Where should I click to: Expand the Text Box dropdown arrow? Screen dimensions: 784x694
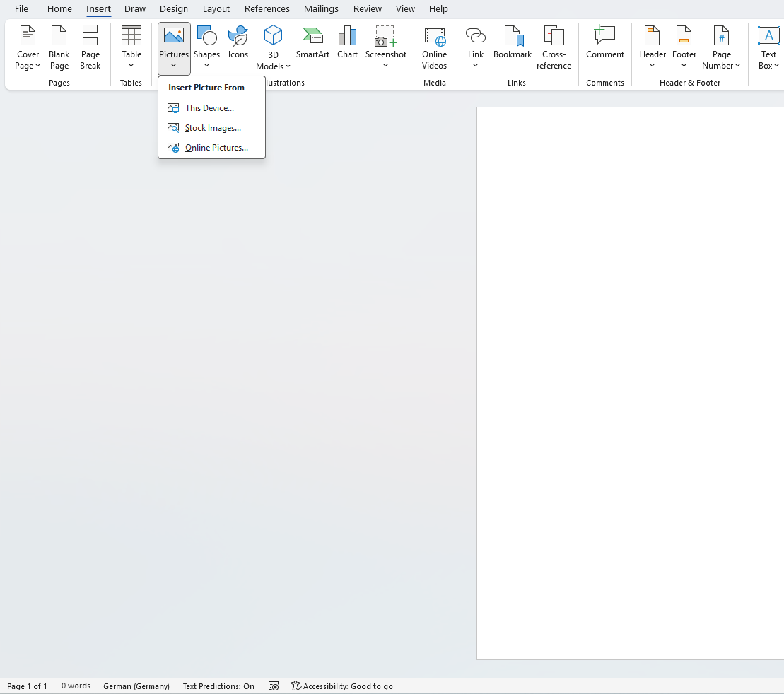[x=776, y=66]
